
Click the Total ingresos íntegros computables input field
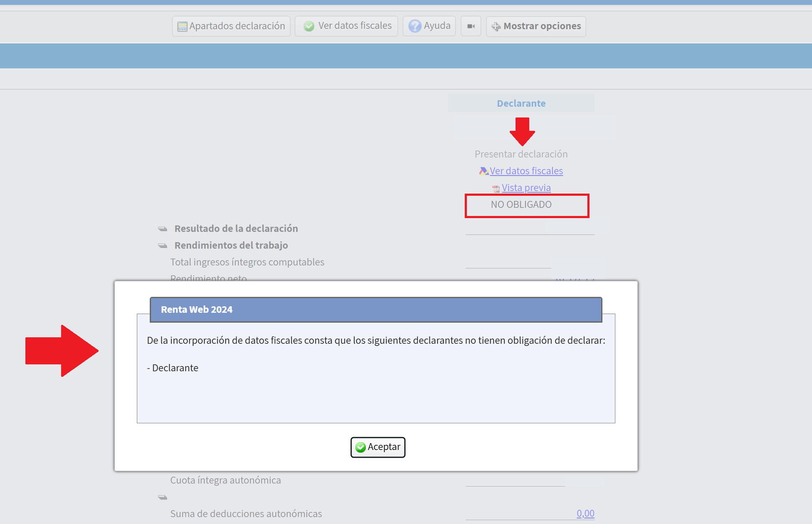(508, 266)
